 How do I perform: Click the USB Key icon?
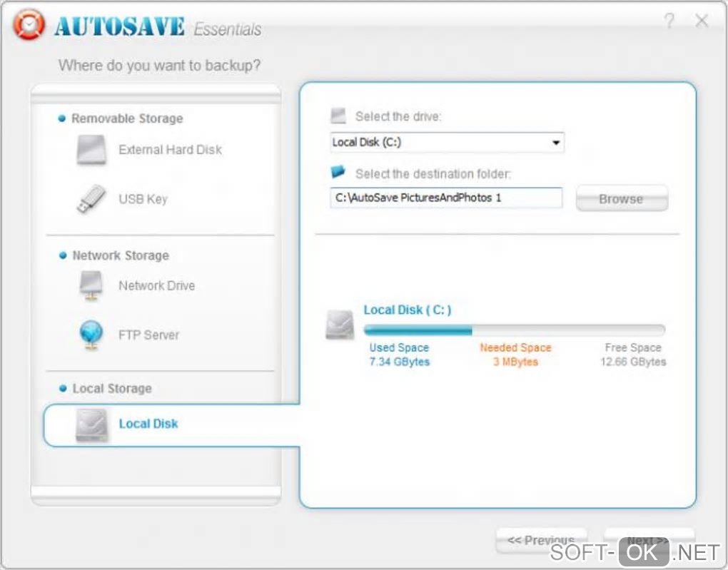coord(91,199)
